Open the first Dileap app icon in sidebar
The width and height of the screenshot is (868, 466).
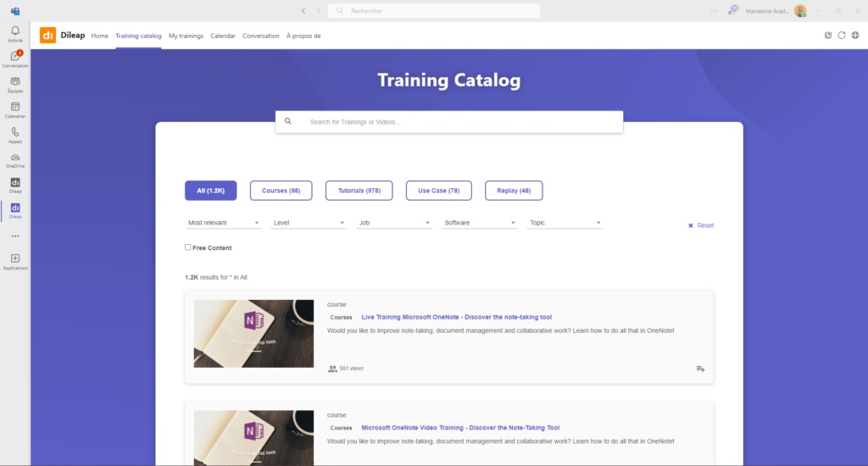pos(15,183)
